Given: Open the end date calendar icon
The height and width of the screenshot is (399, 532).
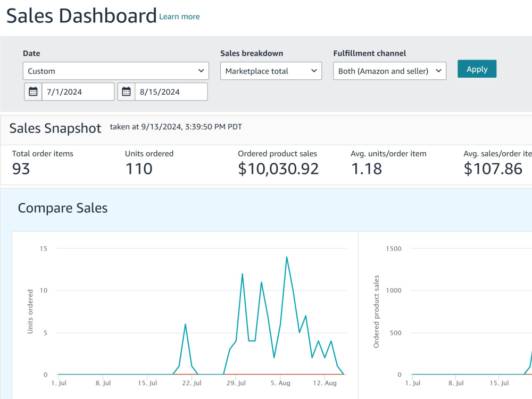Looking at the screenshot, I should pyautogui.click(x=126, y=92).
